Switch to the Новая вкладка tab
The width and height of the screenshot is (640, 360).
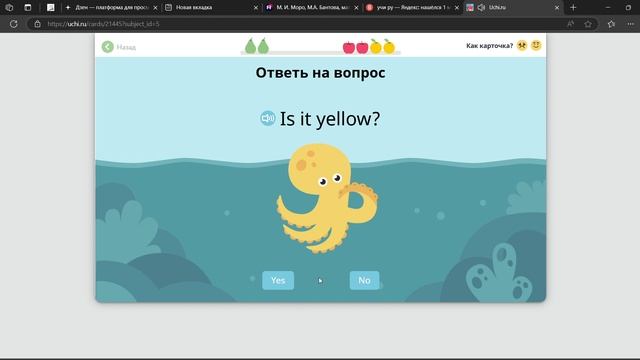(210, 7)
